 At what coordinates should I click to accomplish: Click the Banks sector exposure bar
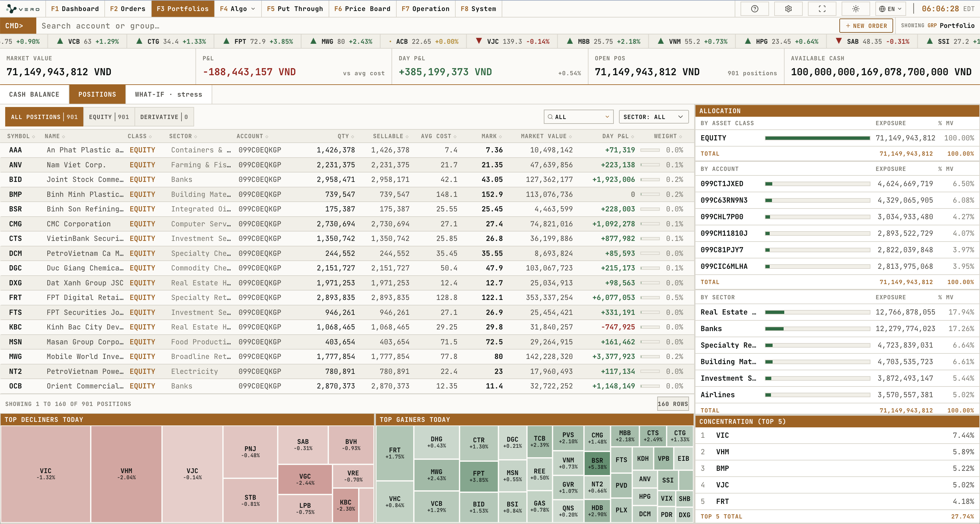tap(817, 329)
